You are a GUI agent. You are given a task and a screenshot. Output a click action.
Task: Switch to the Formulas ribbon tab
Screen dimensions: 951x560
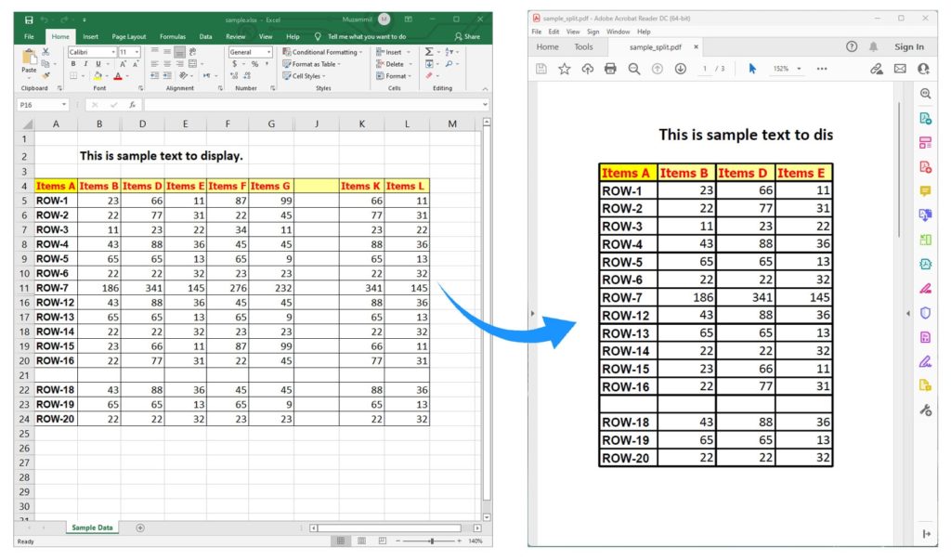point(173,36)
